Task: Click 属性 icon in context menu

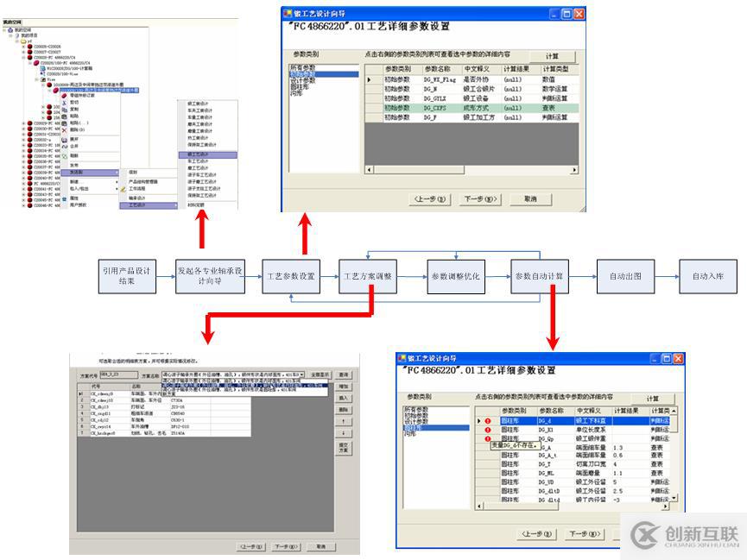Action: 64,198
